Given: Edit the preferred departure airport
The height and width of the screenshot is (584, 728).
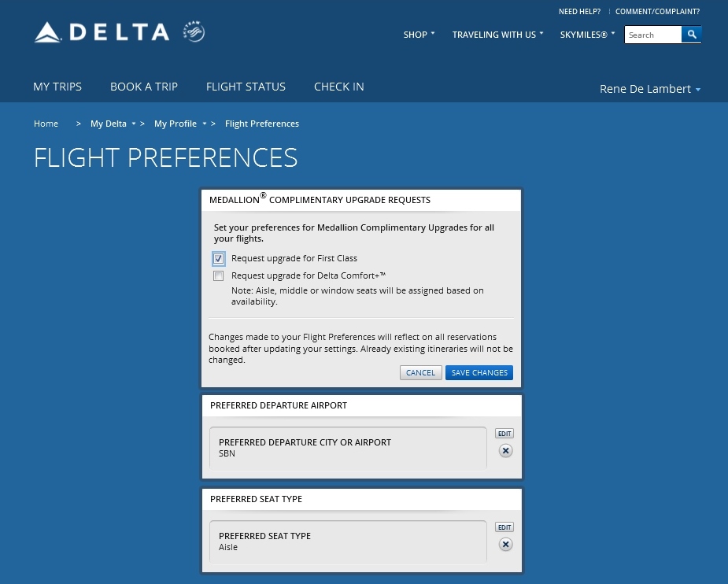Looking at the screenshot, I should click(504, 433).
